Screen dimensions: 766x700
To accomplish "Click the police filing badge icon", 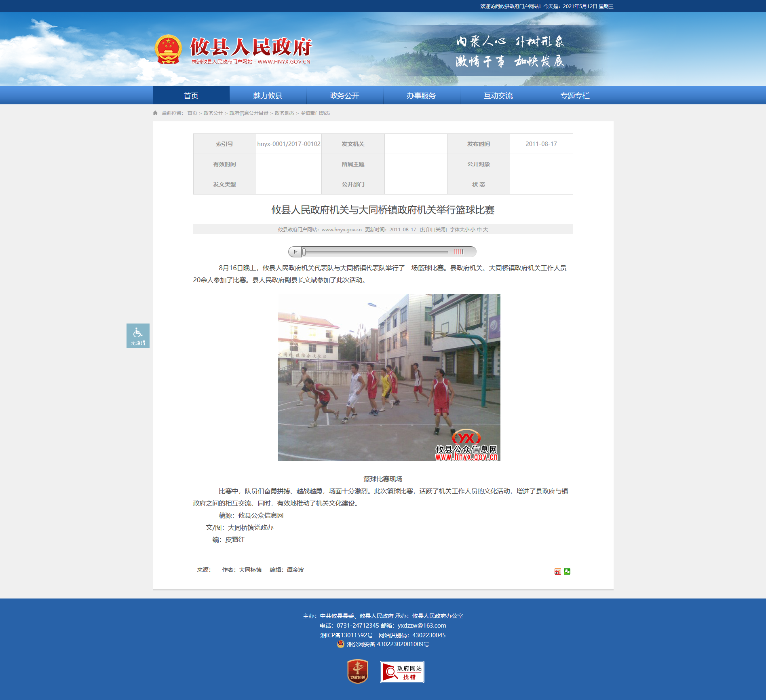I will click(341, 644).
